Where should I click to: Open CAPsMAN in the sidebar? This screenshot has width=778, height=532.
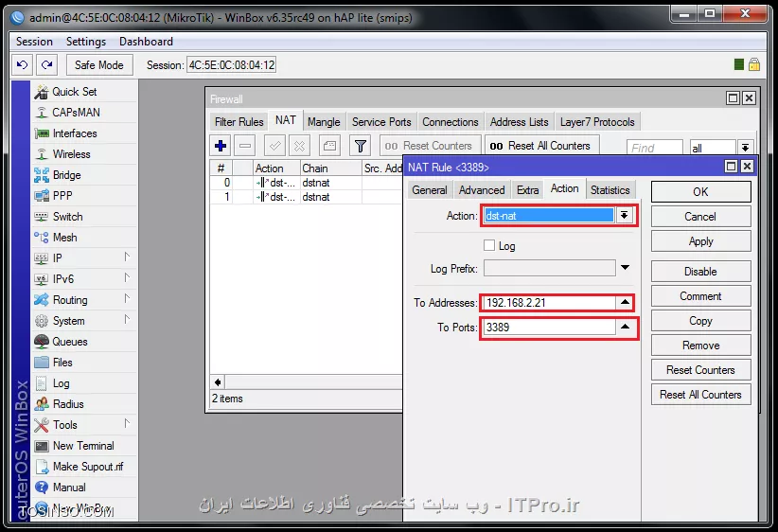76,113
